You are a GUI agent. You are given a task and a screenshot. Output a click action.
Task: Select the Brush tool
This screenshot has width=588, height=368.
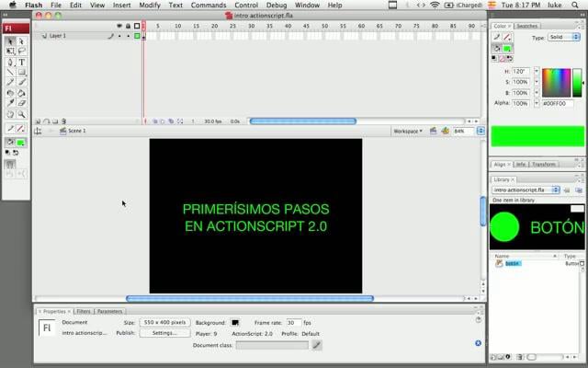click(x=21, y=82)
